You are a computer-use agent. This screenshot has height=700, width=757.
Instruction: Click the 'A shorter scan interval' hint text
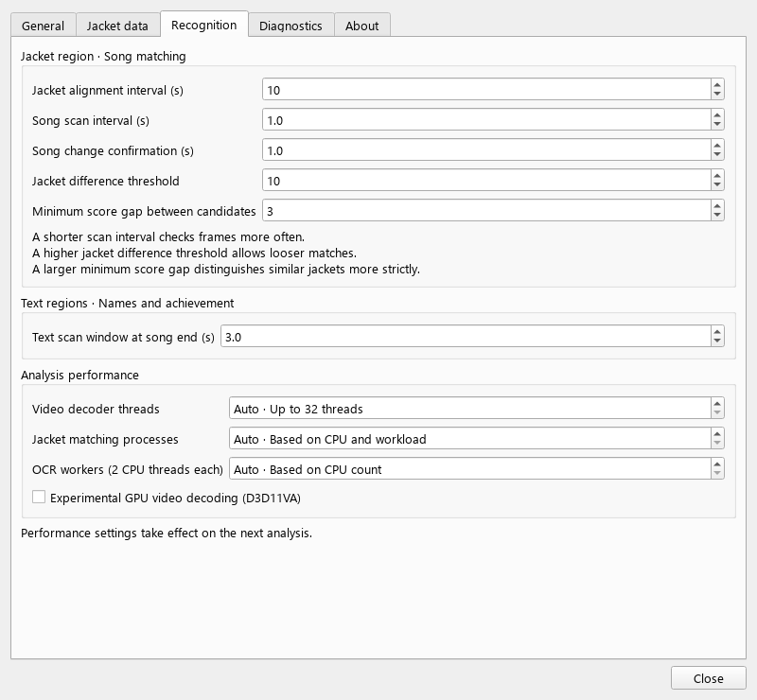tap(168, 237)
